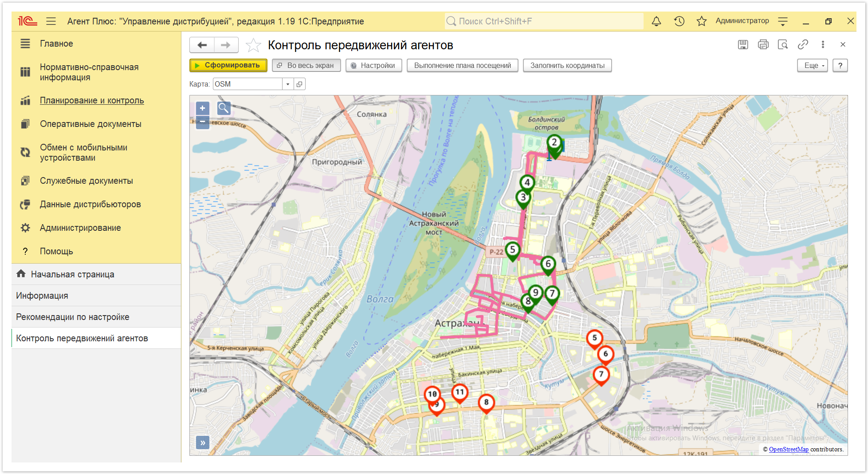Go forward with right arrow button
Screen dimensions: 868x474
[x=226, y=45]
